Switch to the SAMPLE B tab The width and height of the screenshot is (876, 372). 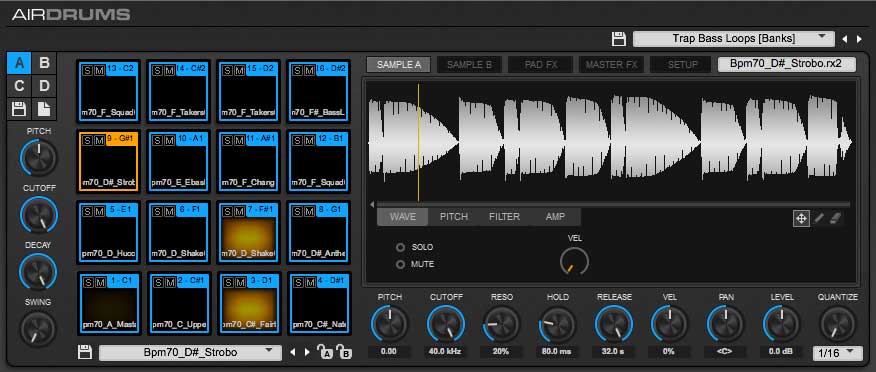[469, 64]
